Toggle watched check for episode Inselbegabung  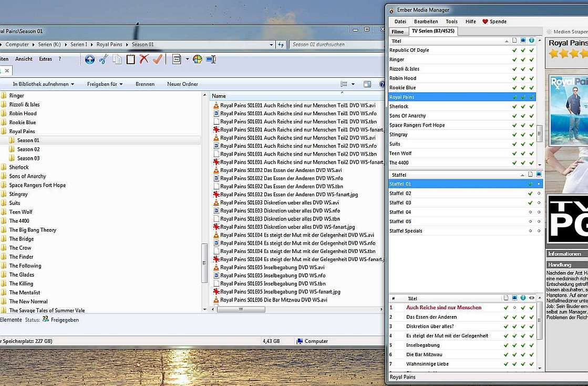click(532, 345)
